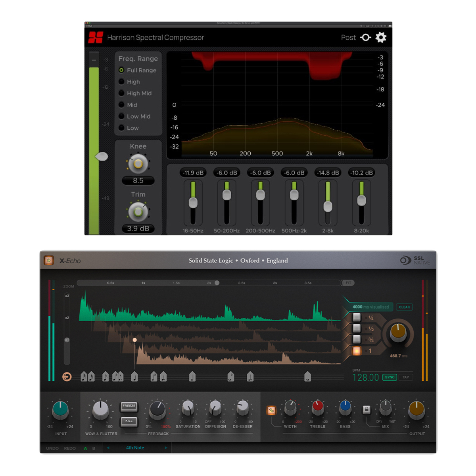
Task: Toggle the SYNC button
Action: click(390, 377)
